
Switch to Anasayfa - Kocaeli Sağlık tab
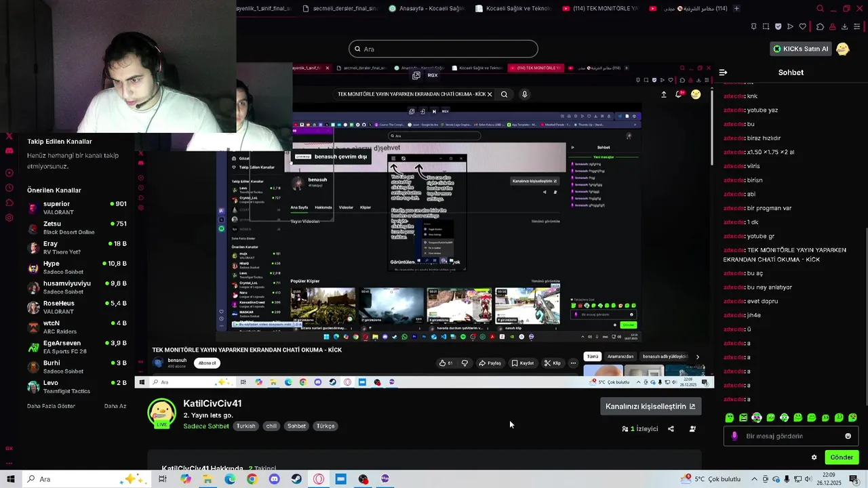click(427, 9)
